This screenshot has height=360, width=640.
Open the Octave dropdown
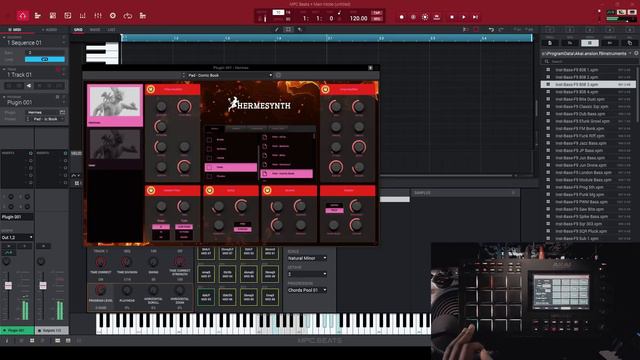307,274
